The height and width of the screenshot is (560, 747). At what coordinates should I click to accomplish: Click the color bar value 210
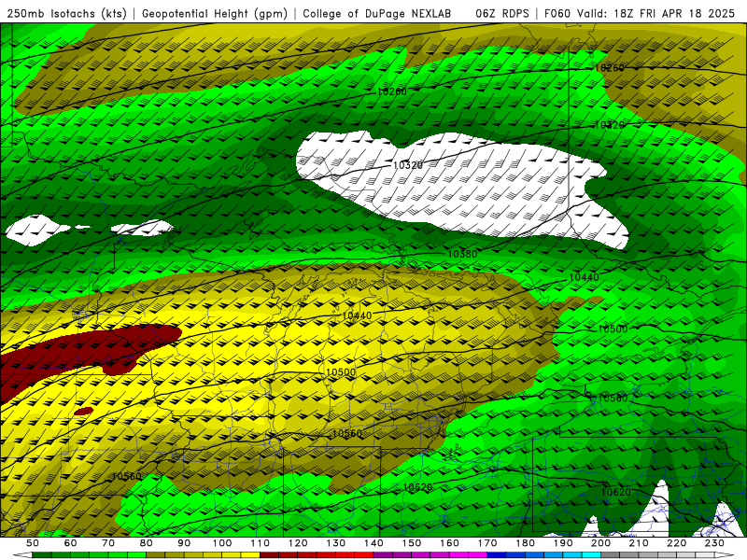pos(639,543)
